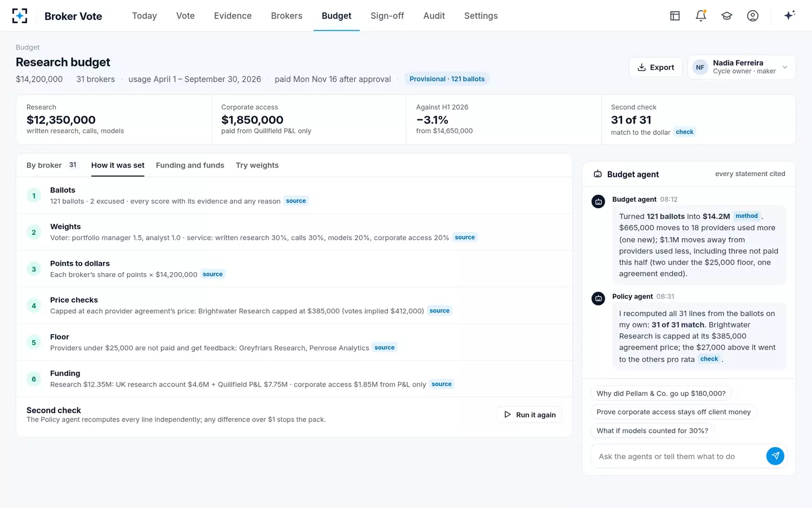Send message with the paper plane icon
This screenshot has height=508, width=812.
(x=775, y=456)
